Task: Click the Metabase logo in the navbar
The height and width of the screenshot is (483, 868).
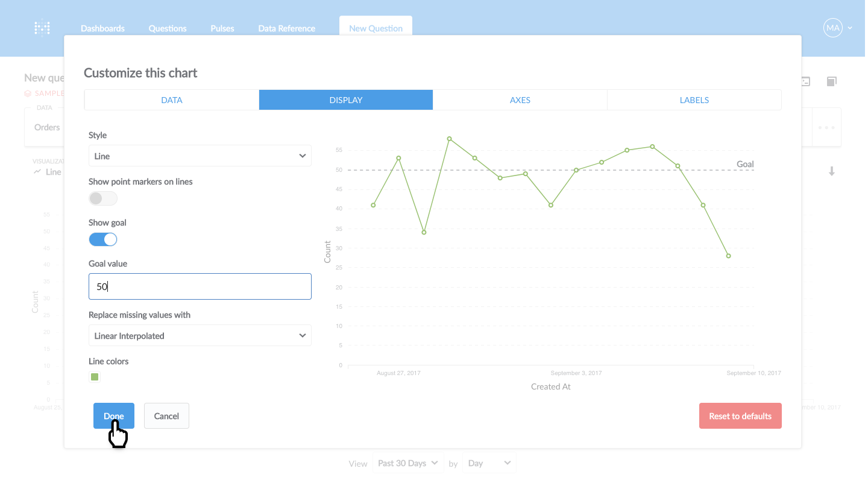Action: (x=42, y=28)
